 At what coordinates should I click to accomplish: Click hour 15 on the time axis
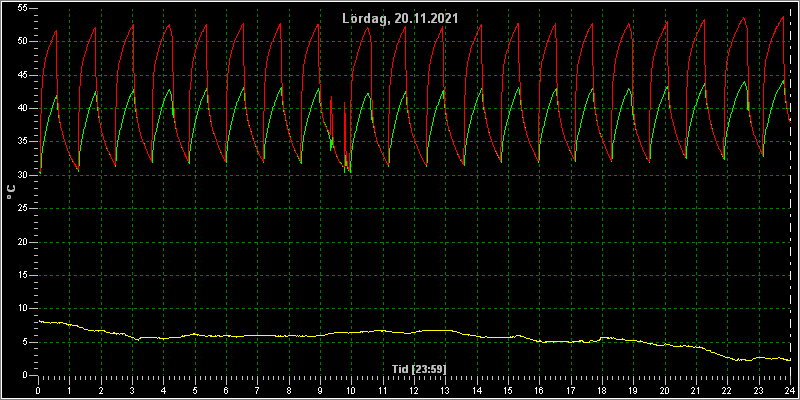click(508, 391)
